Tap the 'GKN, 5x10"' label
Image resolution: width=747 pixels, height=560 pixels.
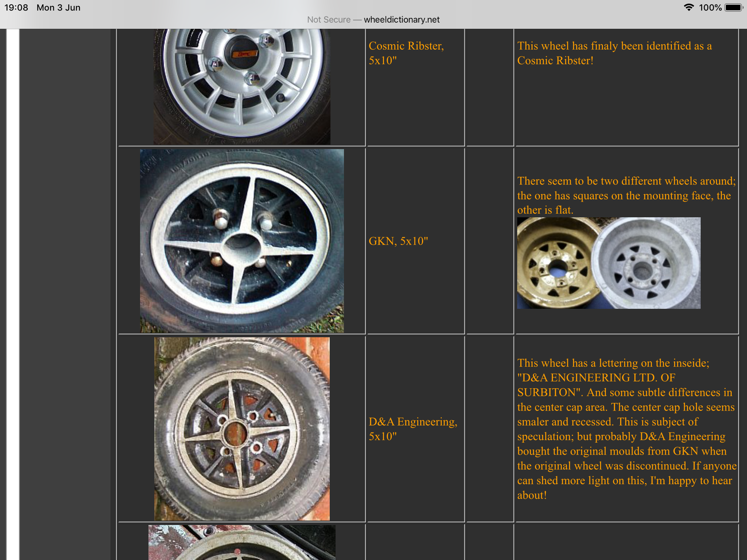coord(398,241)
